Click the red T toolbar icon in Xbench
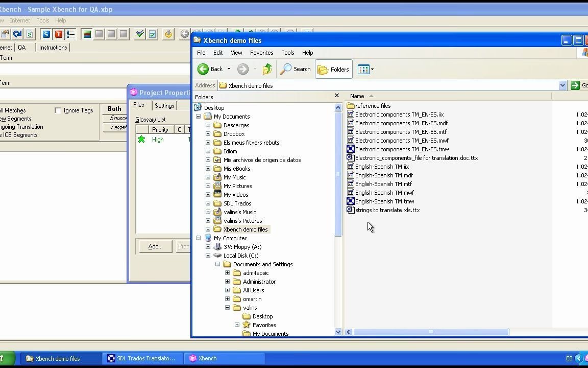Screen dimensions: 588x368 [x=59, y=33]
